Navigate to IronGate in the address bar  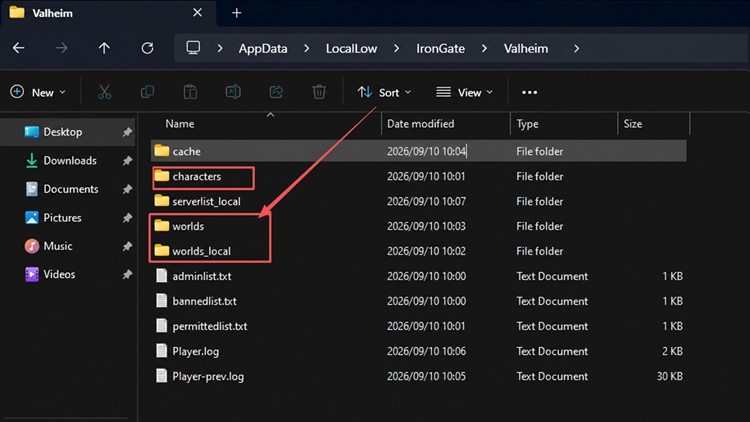440,48
